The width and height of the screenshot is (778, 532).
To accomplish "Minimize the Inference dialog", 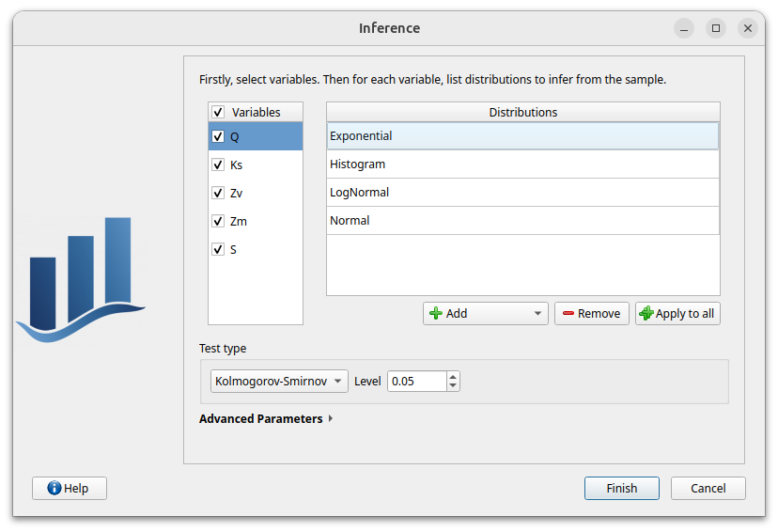I will coord(684,28).
